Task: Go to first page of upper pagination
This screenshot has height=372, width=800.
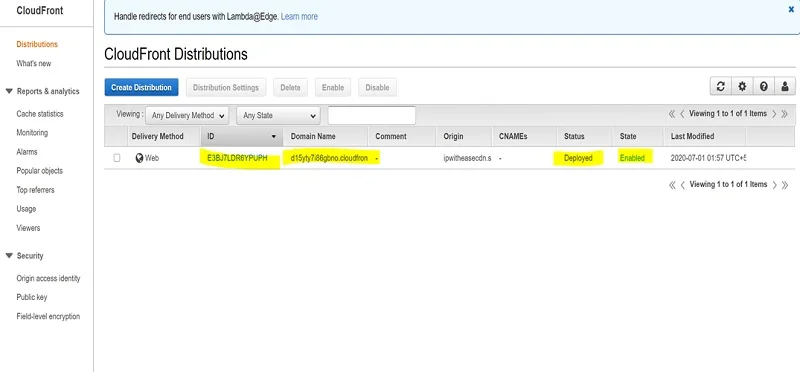Action: (x=672, y=114)
